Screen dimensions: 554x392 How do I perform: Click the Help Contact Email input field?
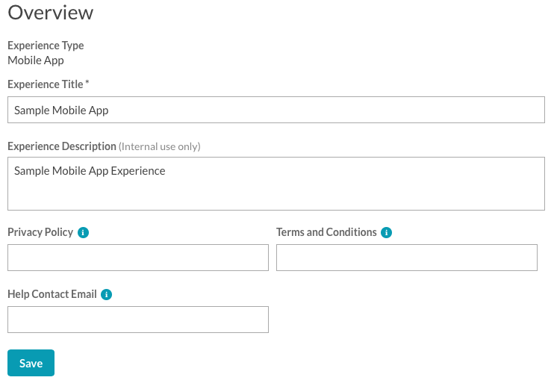pyautogui.click(x=138, y=320)
